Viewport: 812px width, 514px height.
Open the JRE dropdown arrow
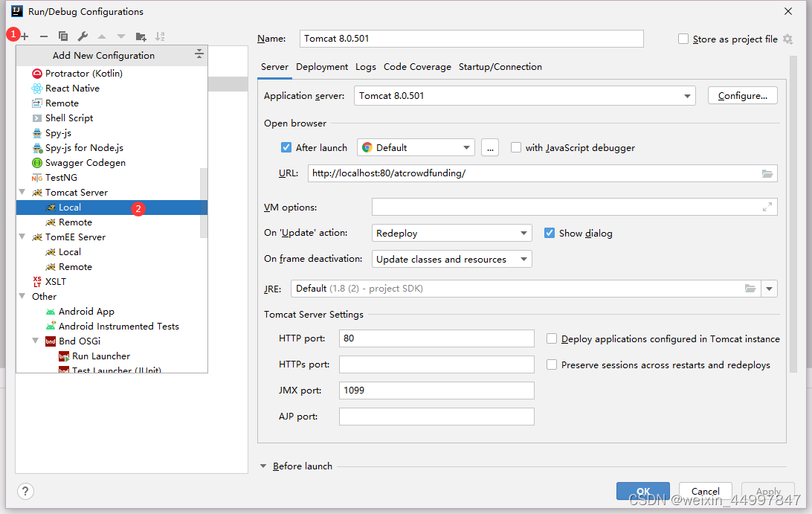coord(769,289)
